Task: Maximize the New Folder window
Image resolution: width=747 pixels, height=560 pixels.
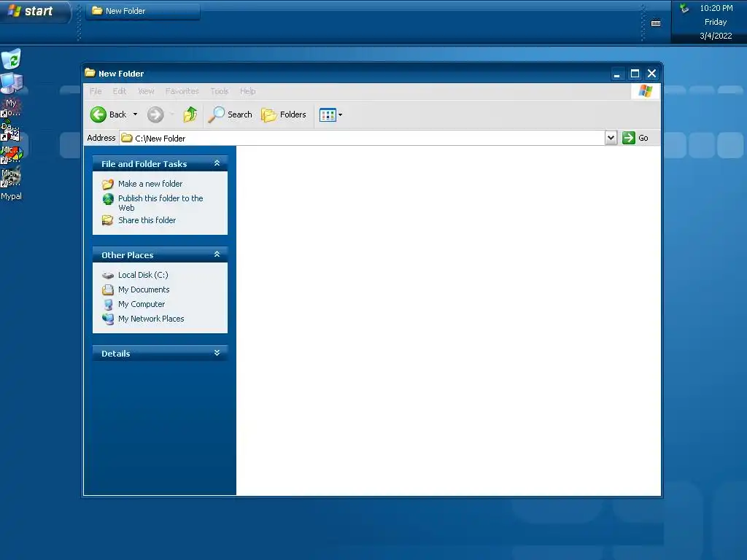Action: click(x=635, y=74)
